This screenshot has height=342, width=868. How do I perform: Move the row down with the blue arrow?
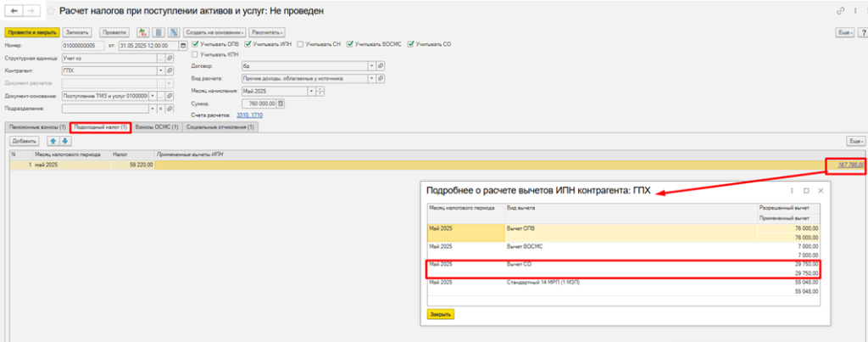click(64, 140)
